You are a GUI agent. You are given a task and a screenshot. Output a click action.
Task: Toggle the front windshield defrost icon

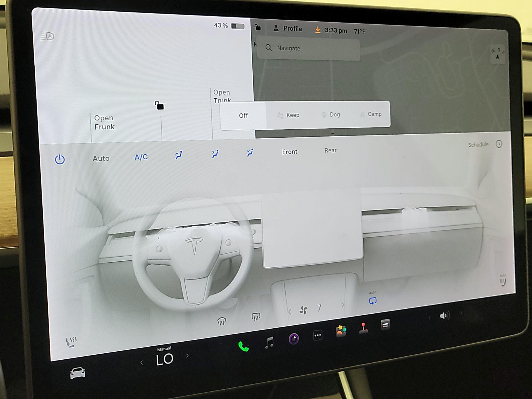pyautogui.click(x=221, y=321)
